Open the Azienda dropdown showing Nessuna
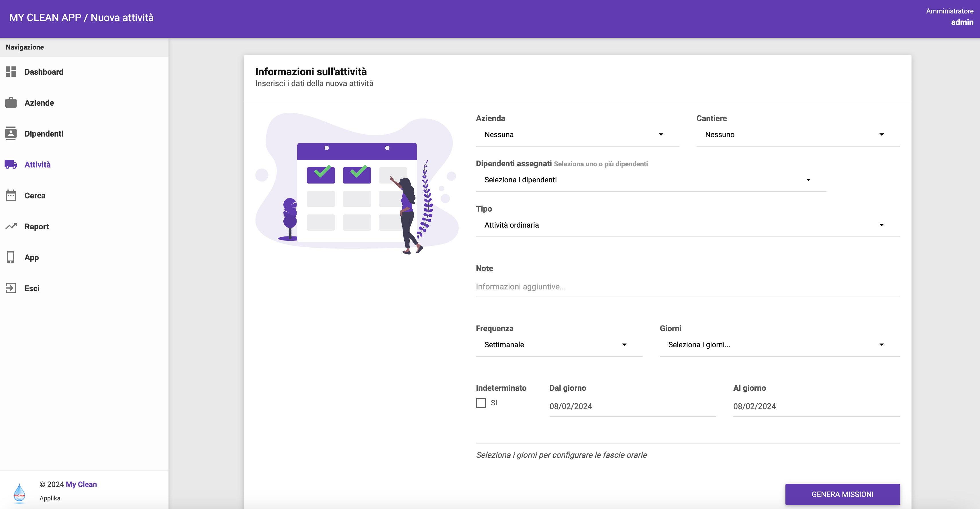 (x=577, y=135)
